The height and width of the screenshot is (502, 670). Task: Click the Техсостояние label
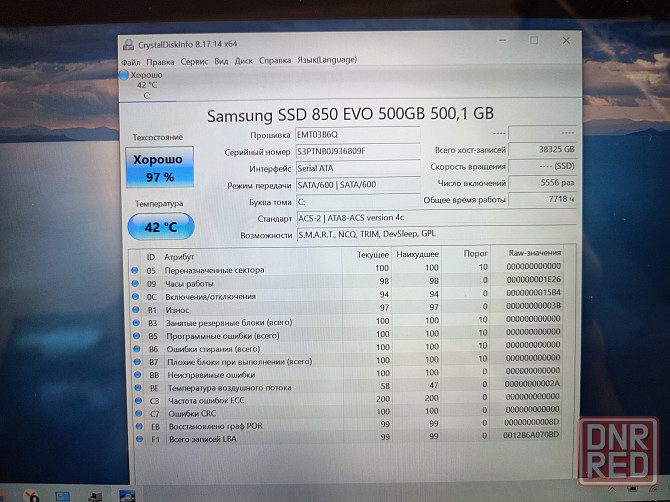point(157,137)
